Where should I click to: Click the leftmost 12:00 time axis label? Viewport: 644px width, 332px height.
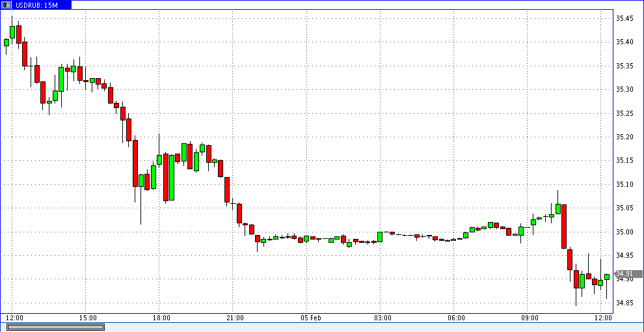click(14, 318)
